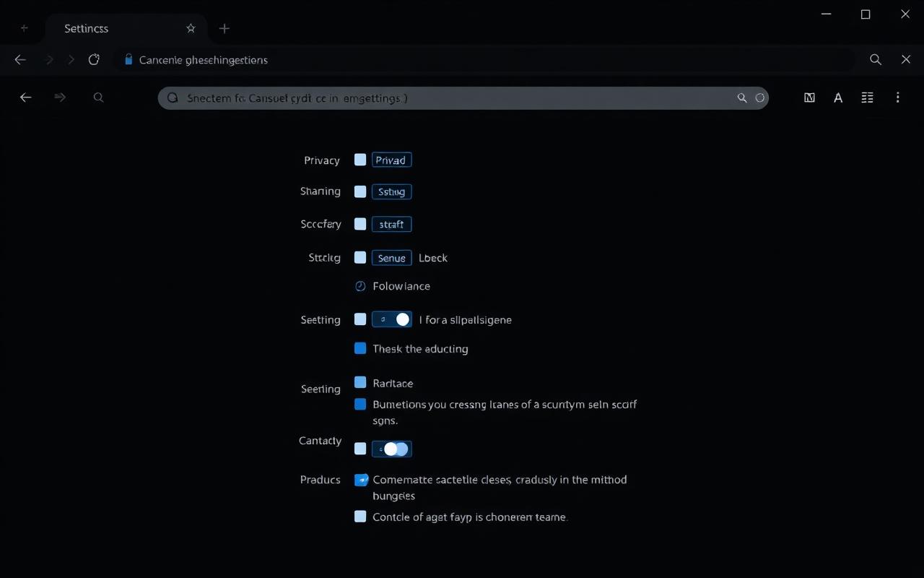924x578 pixels.
Task: Open the 'Sstiug' dropdown in Sharing row
Action: coord(392,191)
